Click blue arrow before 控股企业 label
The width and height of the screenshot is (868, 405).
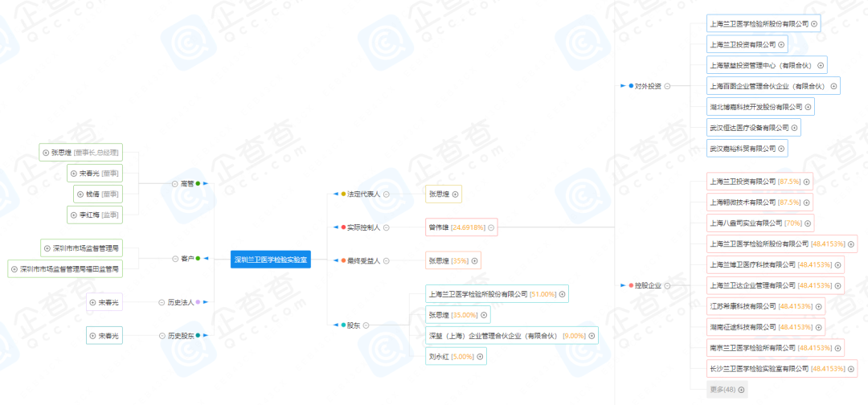[x=623, y=285]
